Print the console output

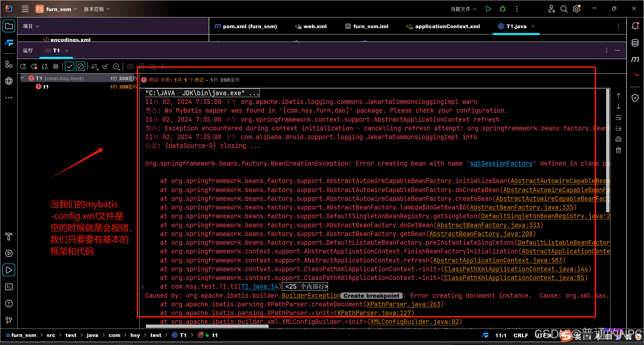(x=619, y=139)
